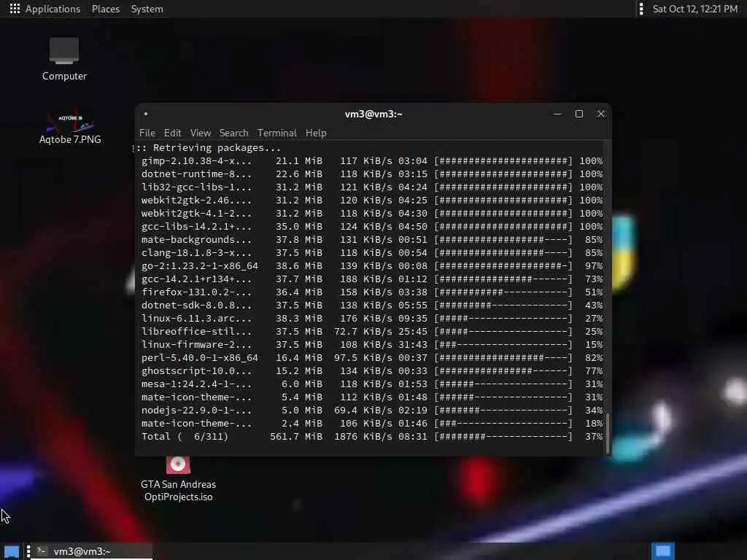The width and height of the screenshot is (747, 560).
Task: Click the 'lib32-gcc-libs-1...' package name
Action: coord(196,187)
